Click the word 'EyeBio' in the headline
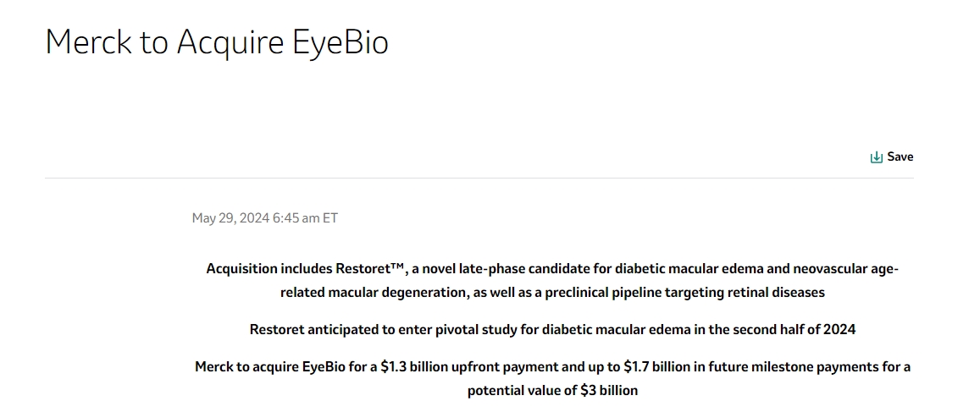The image size is (980, 412). [341, 42]
